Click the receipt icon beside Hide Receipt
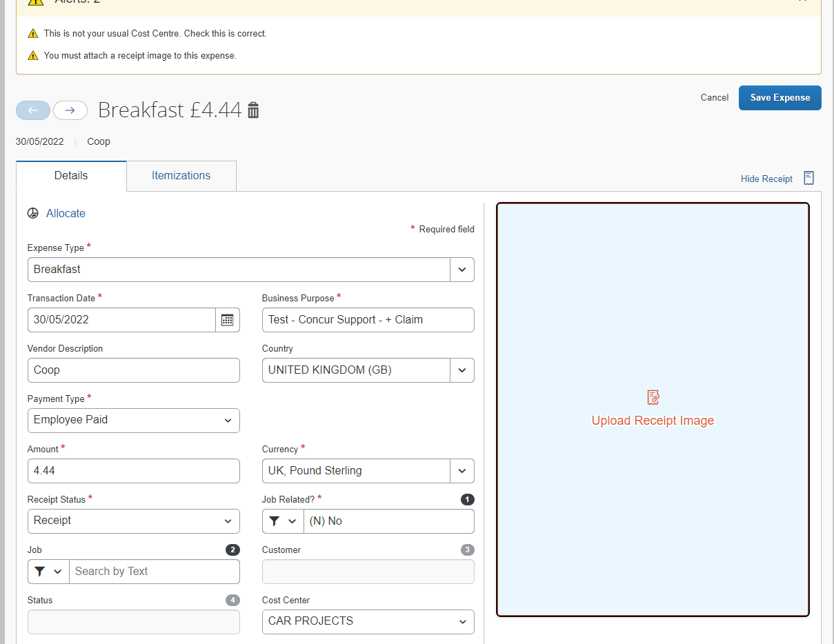Screen dimensions: 834x644 click(808, 177)
